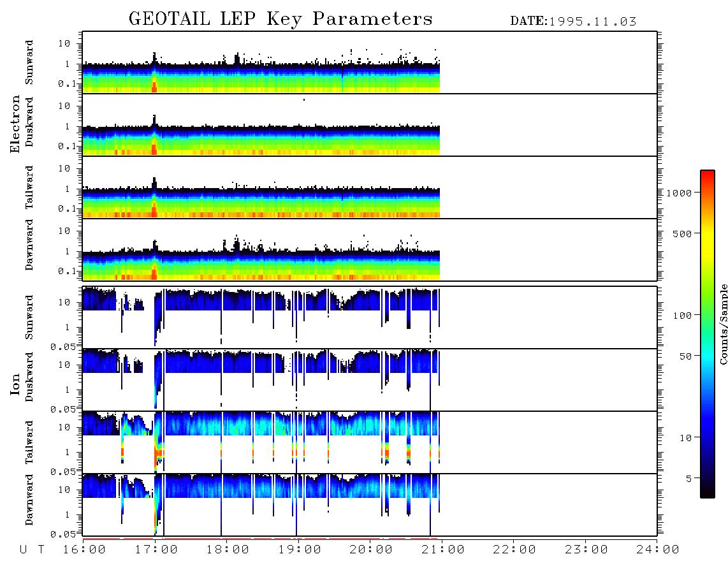Select the Electron 'Sunward' panel label
This screenshot has height=561, width=728.
[29, 62]
